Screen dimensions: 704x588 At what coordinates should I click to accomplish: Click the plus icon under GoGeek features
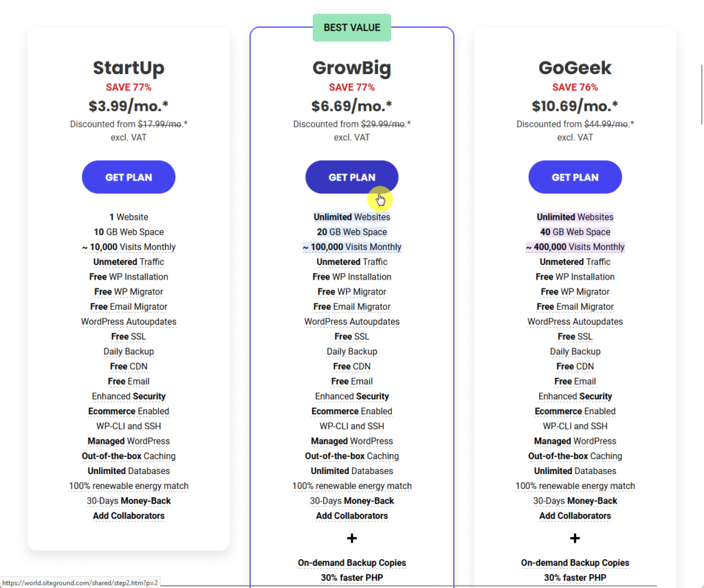[575, 539]
